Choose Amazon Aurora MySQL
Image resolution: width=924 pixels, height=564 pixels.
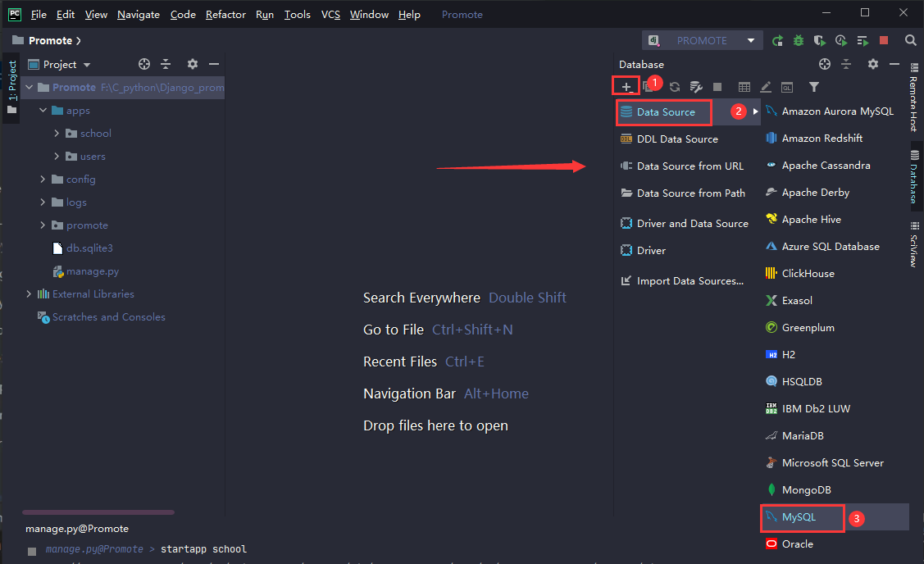835,111
